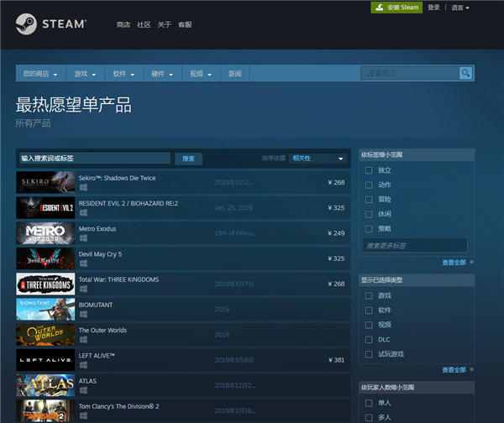Click the download icon on 安装 Steam button
This screenshot has width=504, height=423.
tap(380, 8)
